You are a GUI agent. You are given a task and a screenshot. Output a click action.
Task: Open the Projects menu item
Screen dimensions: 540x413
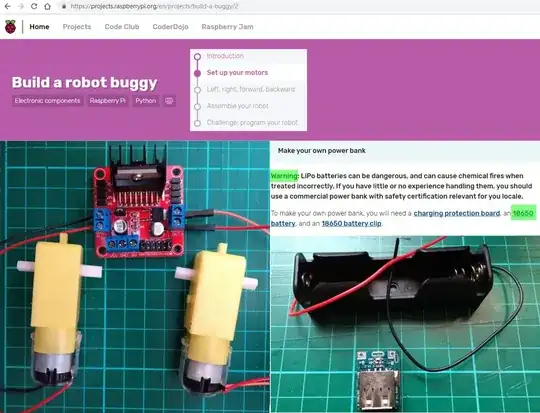click(77, 27)
